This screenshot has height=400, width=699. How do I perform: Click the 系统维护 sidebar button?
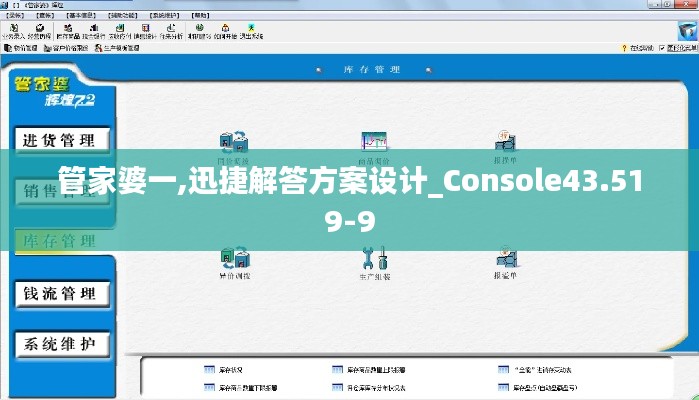tap(59, 344)
